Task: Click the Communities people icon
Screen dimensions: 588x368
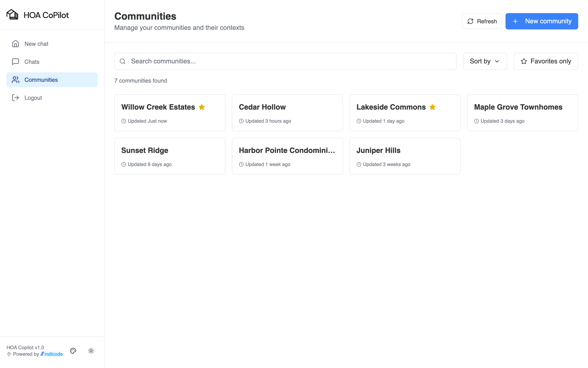Action: pyautogui.click(x=16, y=80)
